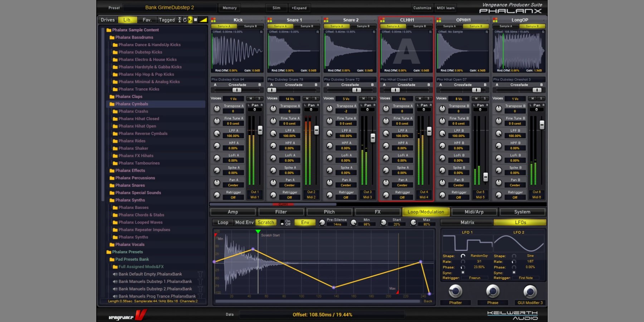
Task: Click the +Expand button
Action: pos(299,8)
